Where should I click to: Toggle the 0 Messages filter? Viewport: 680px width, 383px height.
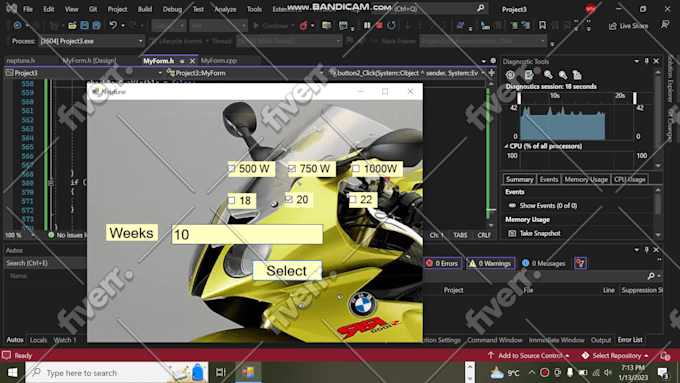coord(544,263)
